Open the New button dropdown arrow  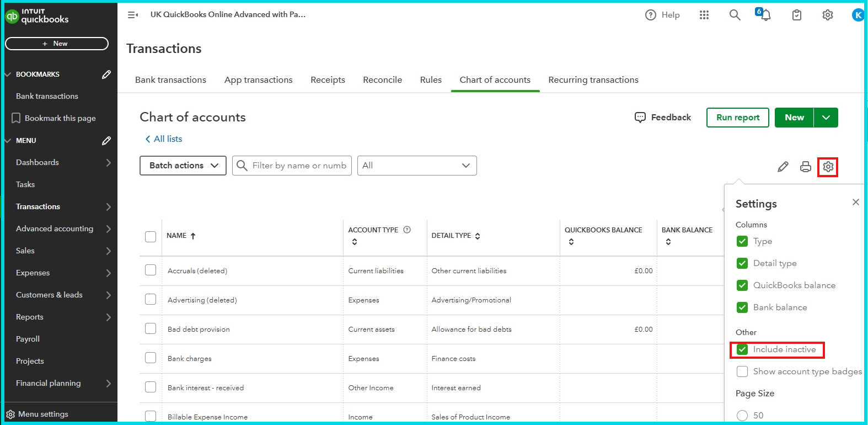coord(826,118)
